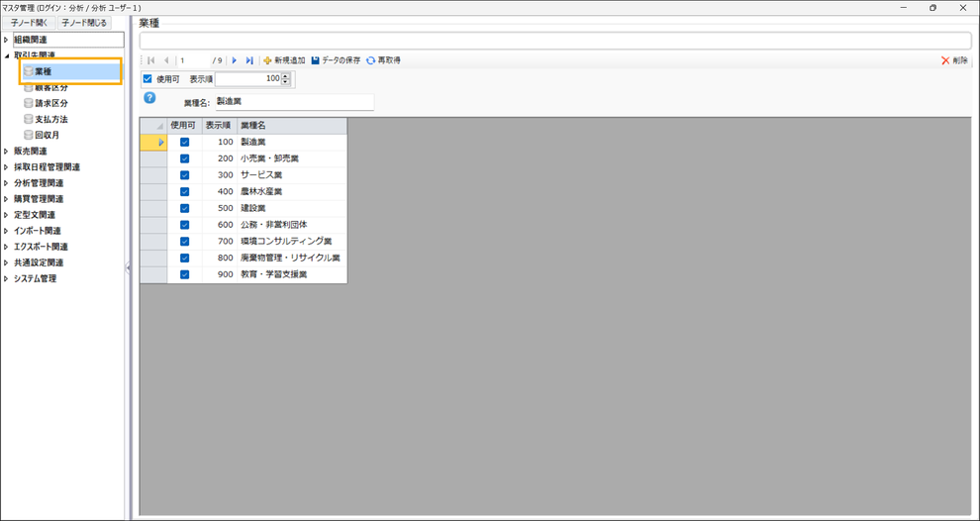Expand 分析管理関連 tree node
The image size is (980, 521).
click(6, 183)
